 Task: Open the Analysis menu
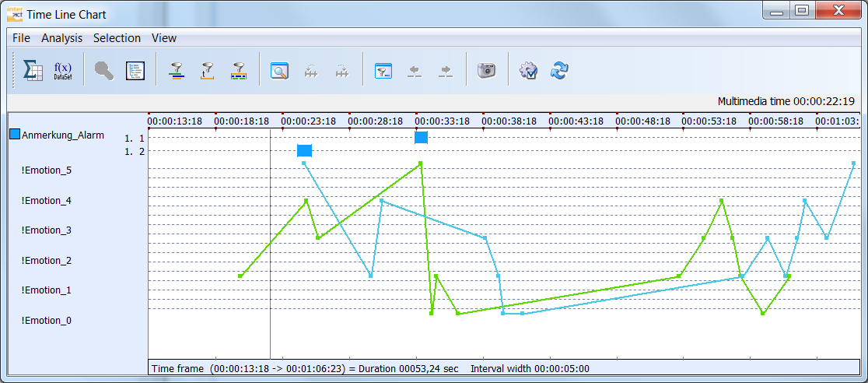(x=61, y=37)
